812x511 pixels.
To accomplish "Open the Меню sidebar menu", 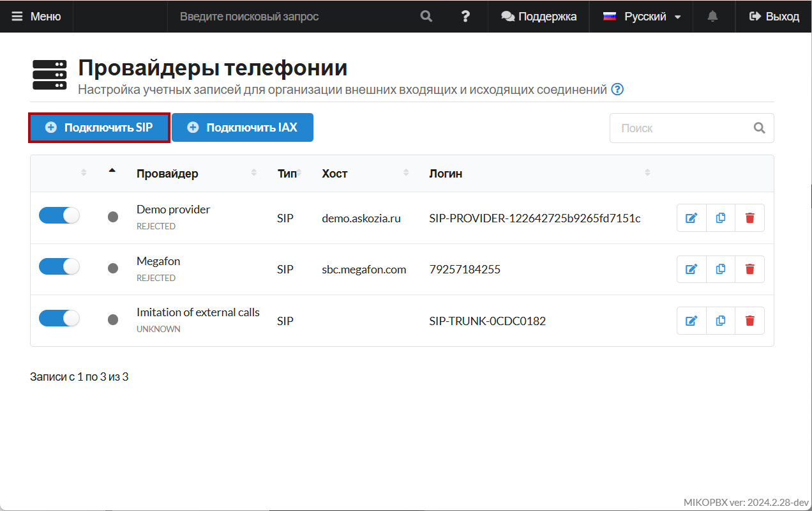I will (x=36, y=17).
